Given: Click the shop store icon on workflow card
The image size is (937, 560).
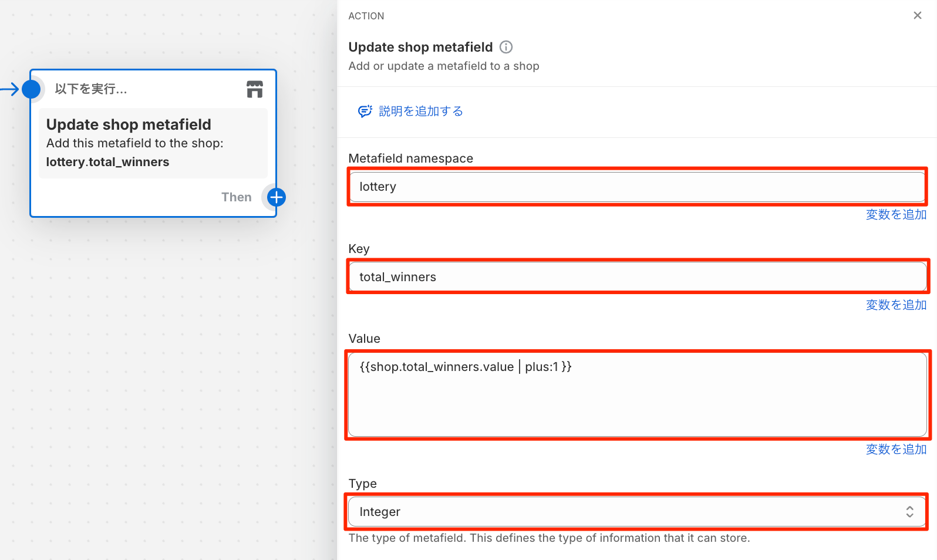Looking at the screenshot, I should [255, 89].
